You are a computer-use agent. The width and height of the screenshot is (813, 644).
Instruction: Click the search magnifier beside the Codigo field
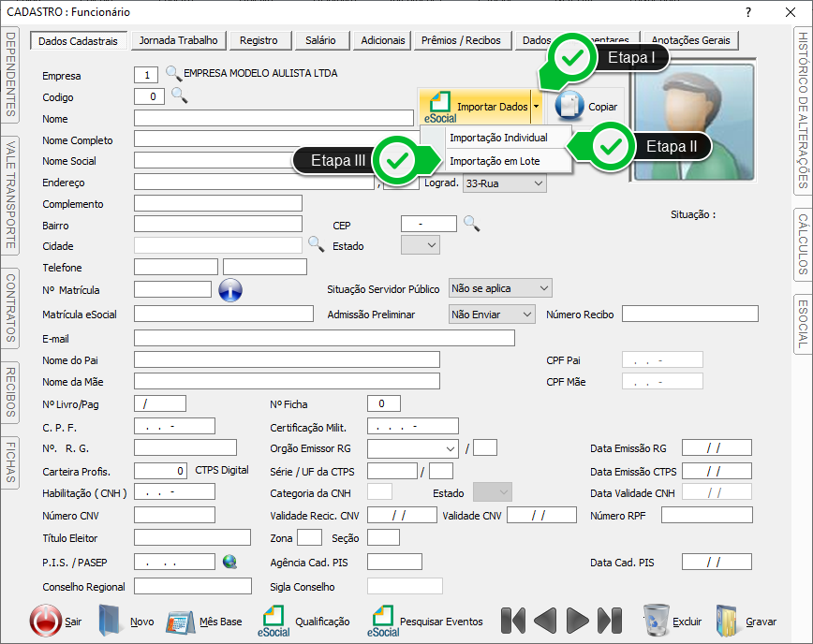[180, 95]
